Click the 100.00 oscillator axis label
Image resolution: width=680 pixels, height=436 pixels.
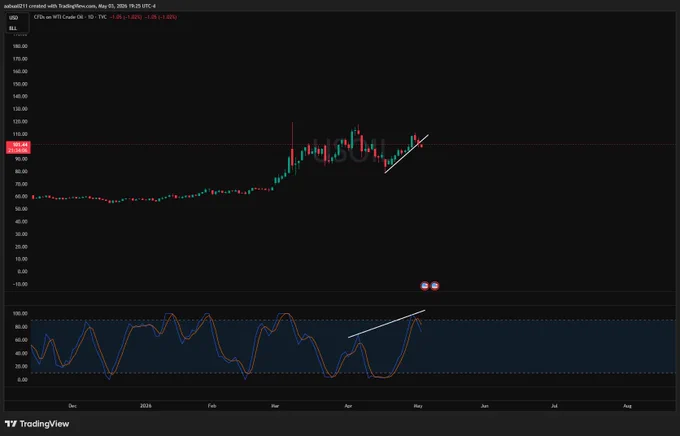point(20,313)
